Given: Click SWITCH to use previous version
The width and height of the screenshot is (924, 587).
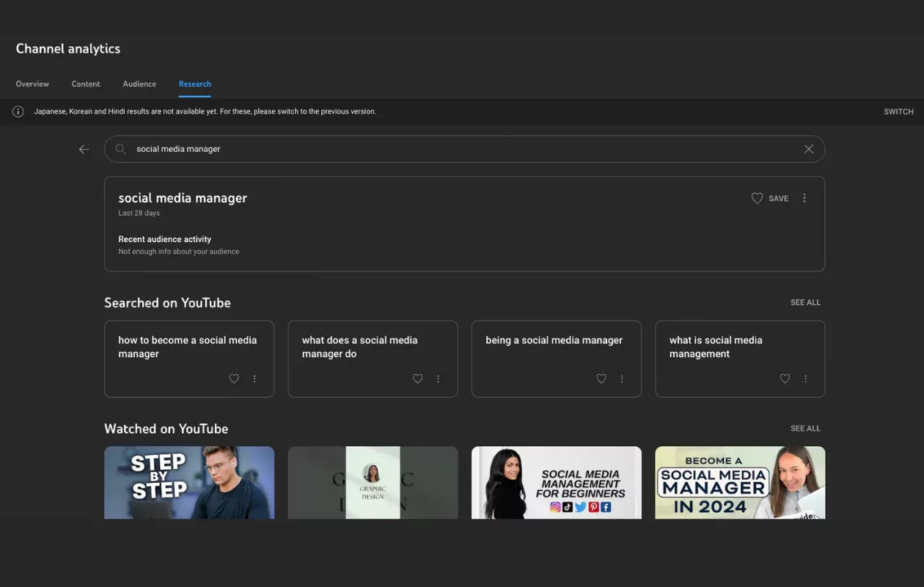Looking at the screenshot, I should point(898,112).
